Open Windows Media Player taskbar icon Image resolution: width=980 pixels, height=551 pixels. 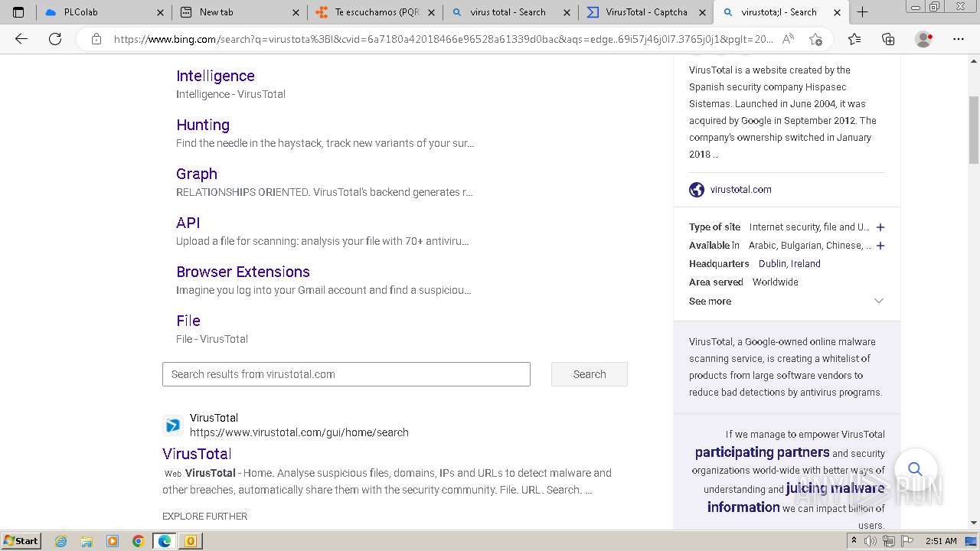pos(113,541)
